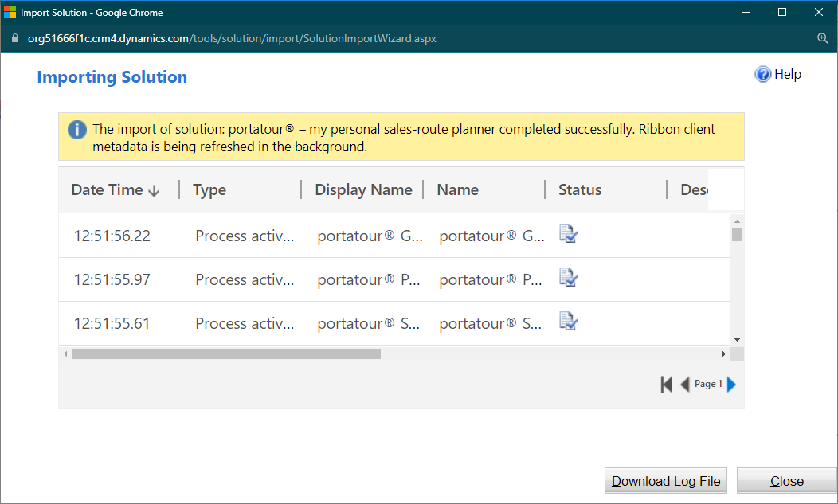The height and width of the screenshot is (504, 838).
Task: Sort by the Date Time column header
Action: coord(107,189)
